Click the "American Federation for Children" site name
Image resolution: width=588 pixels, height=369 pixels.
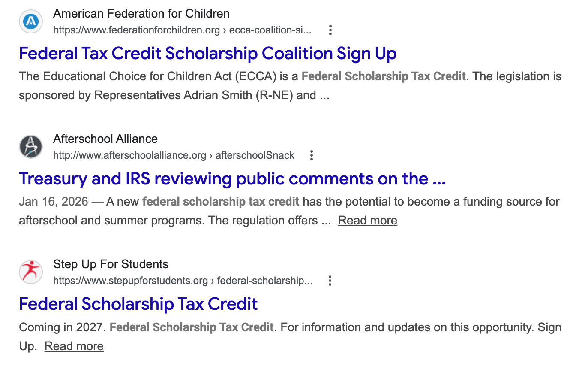pyautogui.click(x=141, y=14)
